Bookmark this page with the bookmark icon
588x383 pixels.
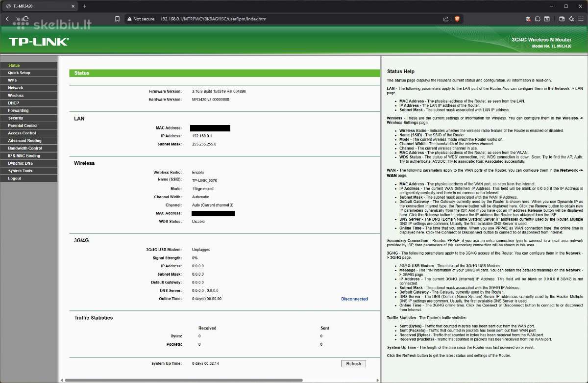[x=117, y=19]
